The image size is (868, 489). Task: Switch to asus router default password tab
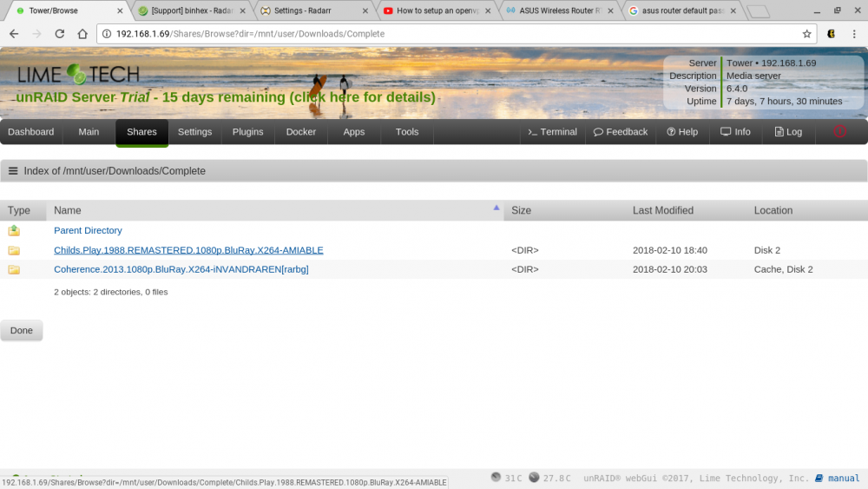682,10
